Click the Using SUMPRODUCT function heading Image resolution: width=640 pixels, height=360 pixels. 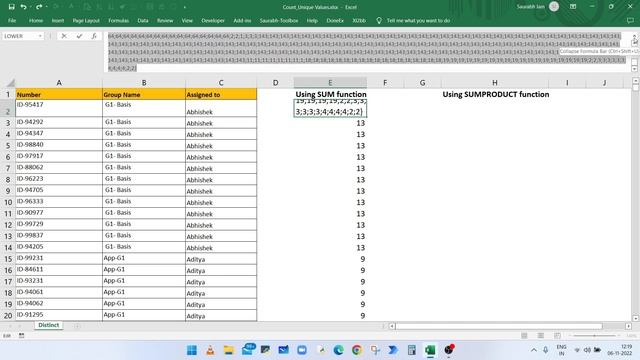tap(496, 94)
